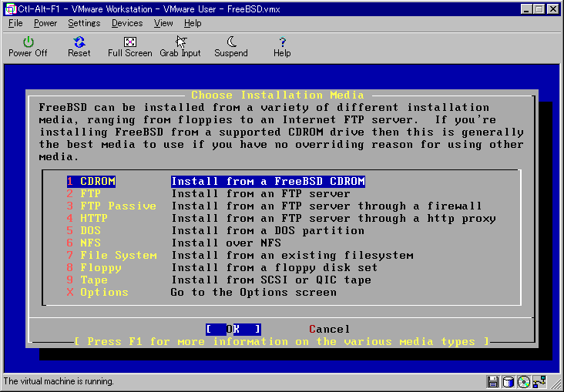564x392 pixels.
Task: Choose the X Options entry
Action: tap(98, 292)
